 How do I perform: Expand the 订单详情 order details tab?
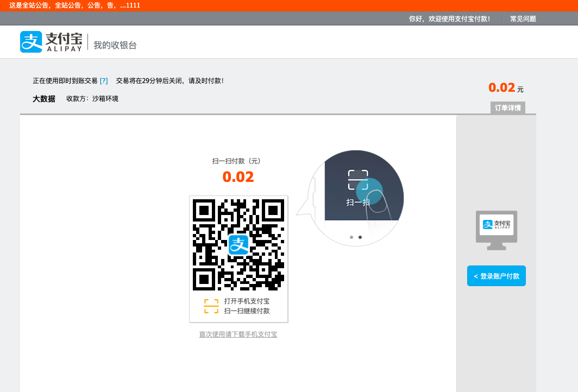click(x=507, y=108)
